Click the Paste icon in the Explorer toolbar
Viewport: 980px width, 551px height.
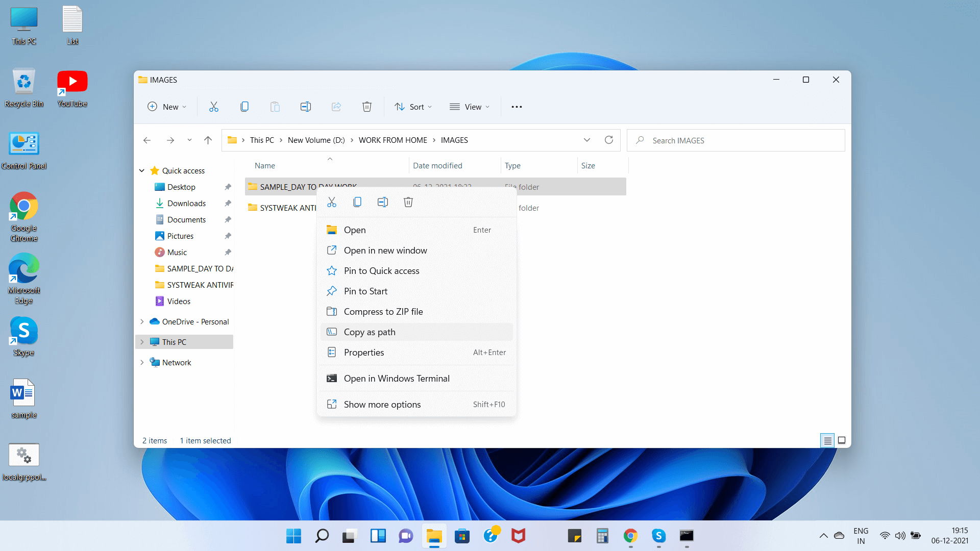[275, 107]
